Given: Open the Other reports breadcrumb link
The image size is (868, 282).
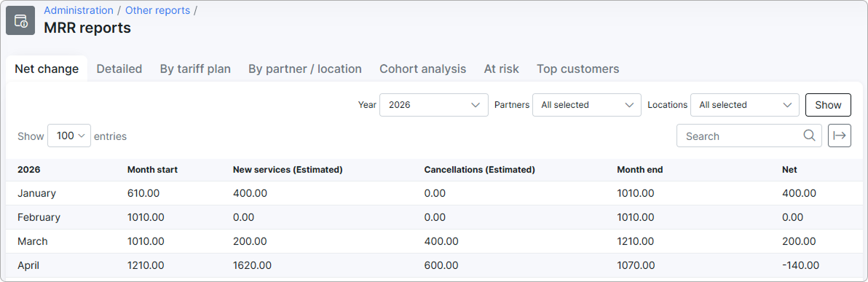Looking at the screenshot, I should click(158, 10).
